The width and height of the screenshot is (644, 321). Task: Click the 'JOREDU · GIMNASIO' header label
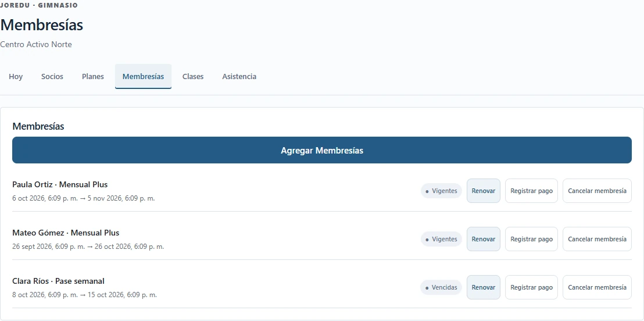[38, 5]
